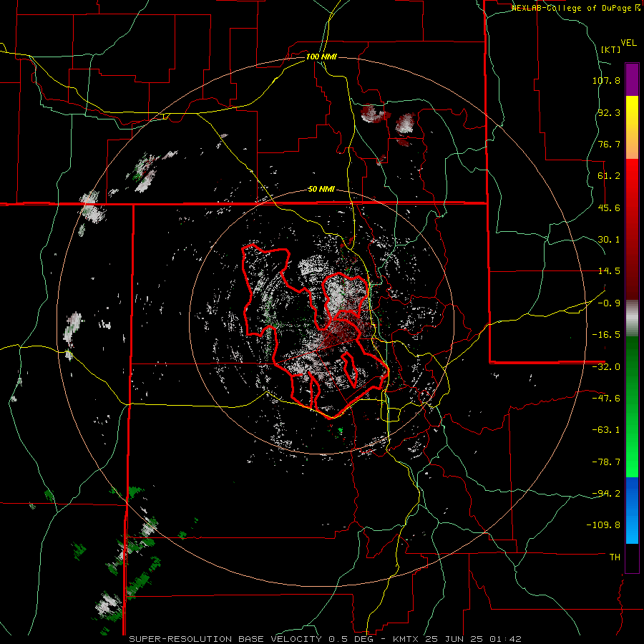Click the Super-Resolution Base Velocity KMTX caption
The image size is (644, 644).
click(325, 639)
